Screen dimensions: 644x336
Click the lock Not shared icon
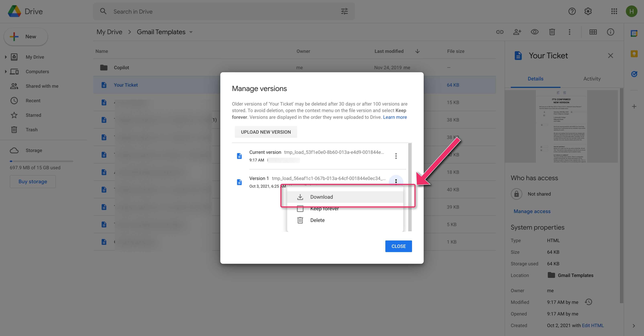pos(516,194)
